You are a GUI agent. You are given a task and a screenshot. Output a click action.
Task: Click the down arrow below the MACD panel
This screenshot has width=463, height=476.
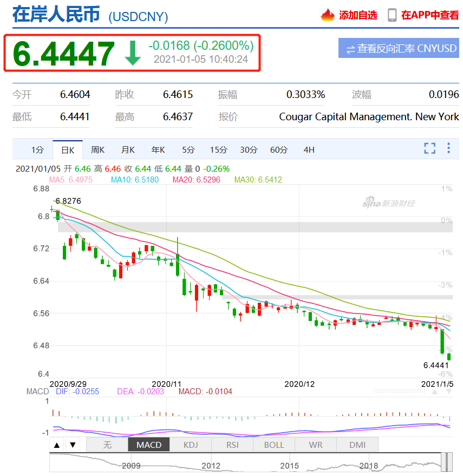pyautogui.click(x=73, y=445)
